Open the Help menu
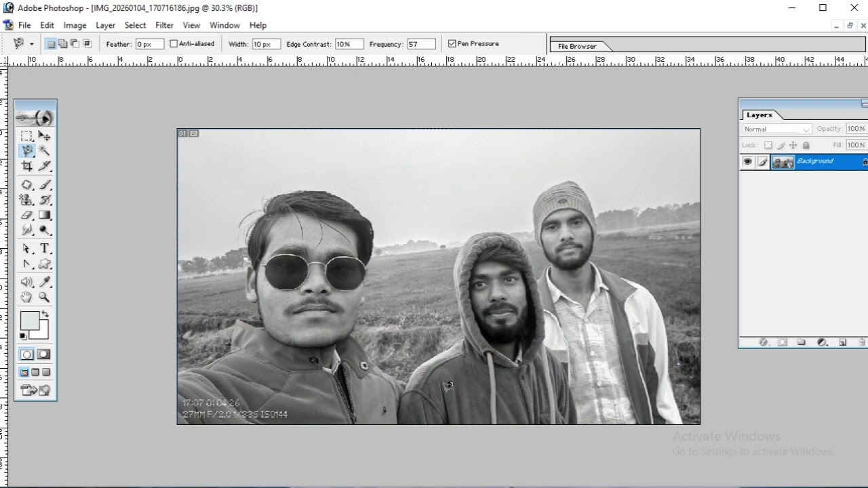Screen dimensions: 868x488 point(258,25)
